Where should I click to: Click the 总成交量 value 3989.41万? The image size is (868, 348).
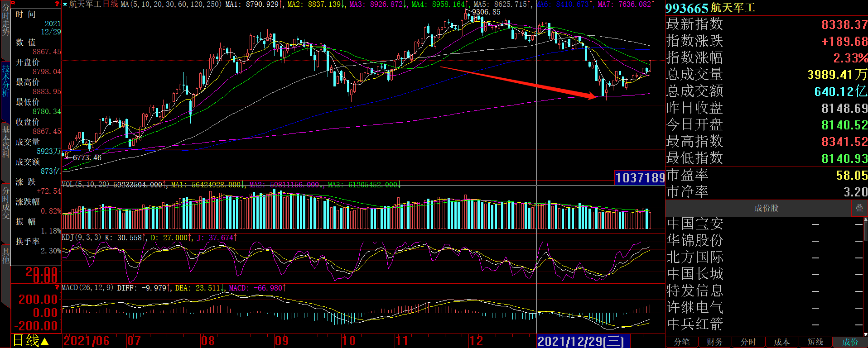(x=837, y=75)
